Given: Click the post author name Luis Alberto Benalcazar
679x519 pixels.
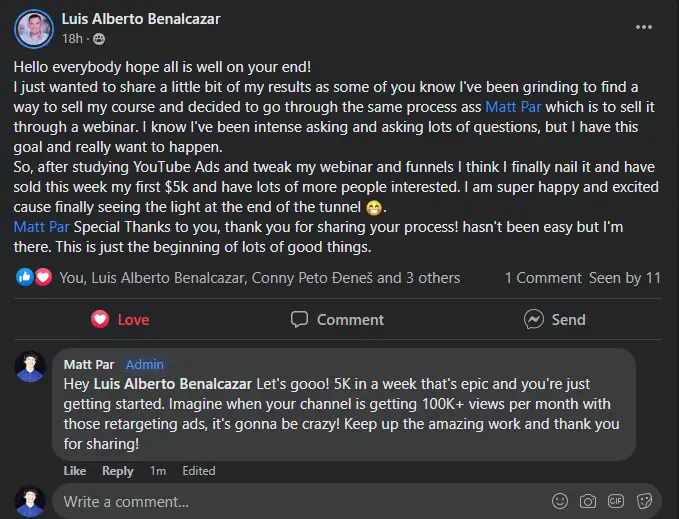Looking at the screenshot, I should 141,19.
